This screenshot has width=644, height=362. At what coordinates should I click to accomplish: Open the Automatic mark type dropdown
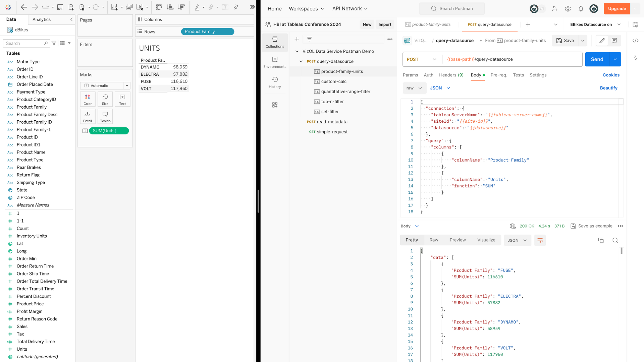tap(105, 86)
